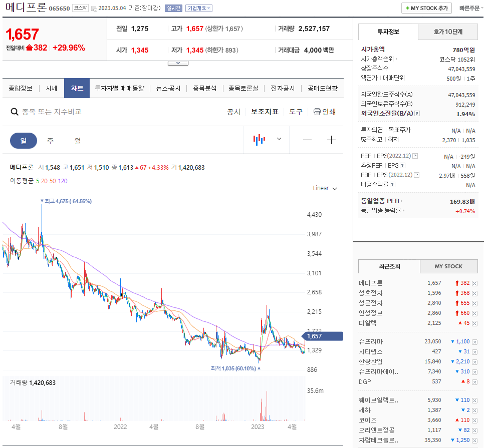The height and width of the screenshot is (448, 492).
Task: Open the 뉴스·공시 tab
Action: click(x=168, y=89)
